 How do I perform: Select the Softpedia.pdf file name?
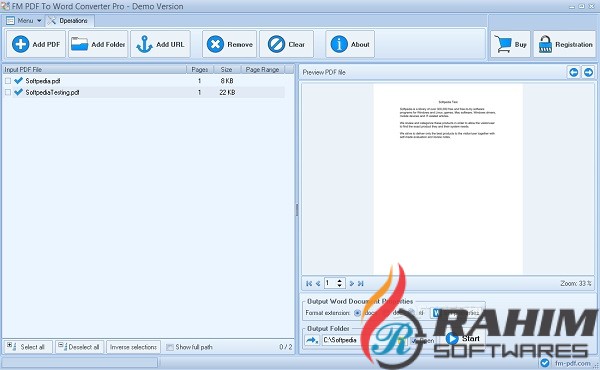tap(43, 81)
